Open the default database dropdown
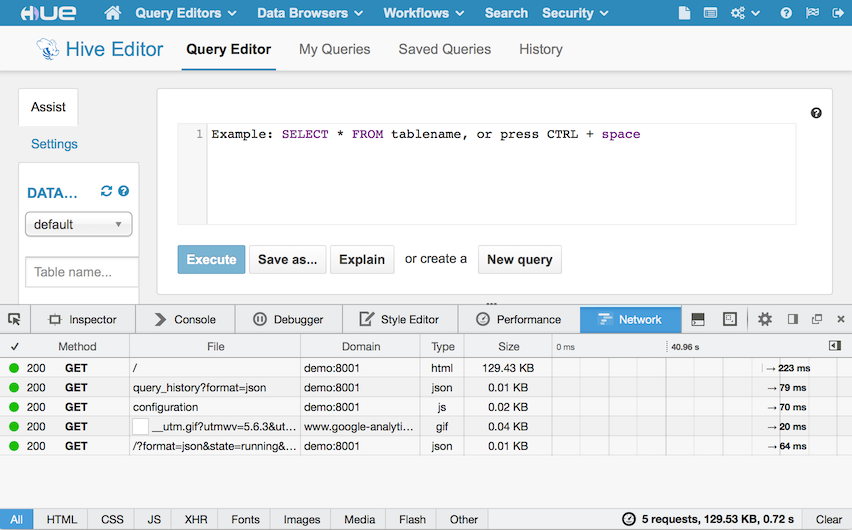 coord(78,224)
